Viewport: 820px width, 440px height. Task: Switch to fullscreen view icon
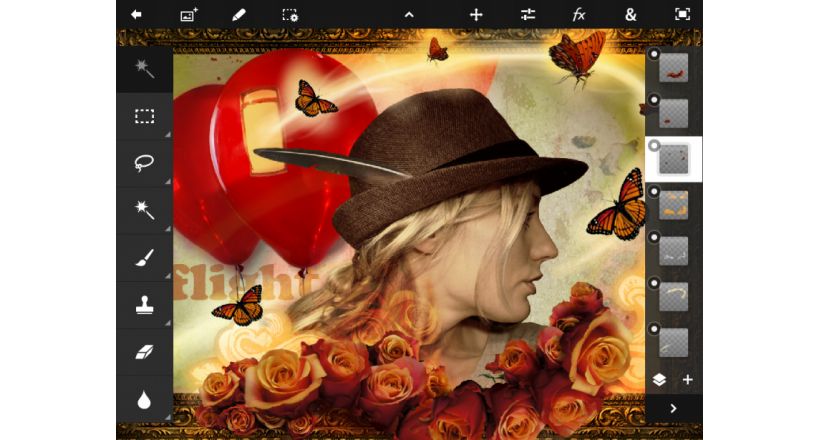(x=682, y=14)
